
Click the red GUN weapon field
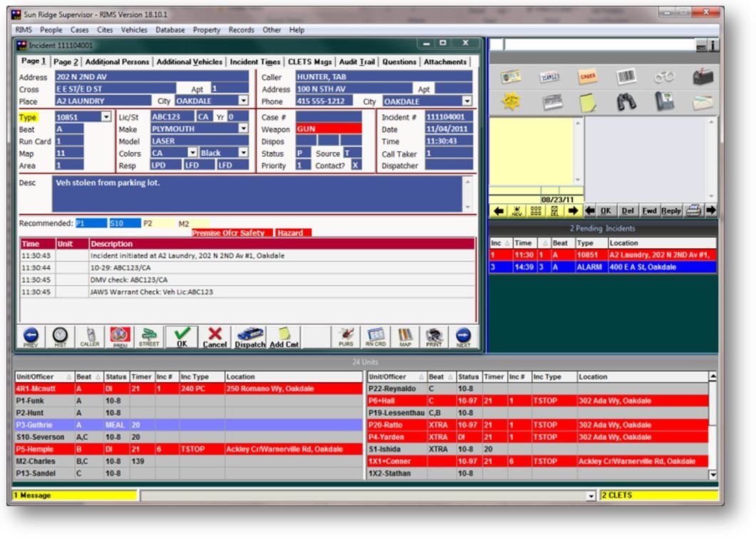tap(328, 129)
